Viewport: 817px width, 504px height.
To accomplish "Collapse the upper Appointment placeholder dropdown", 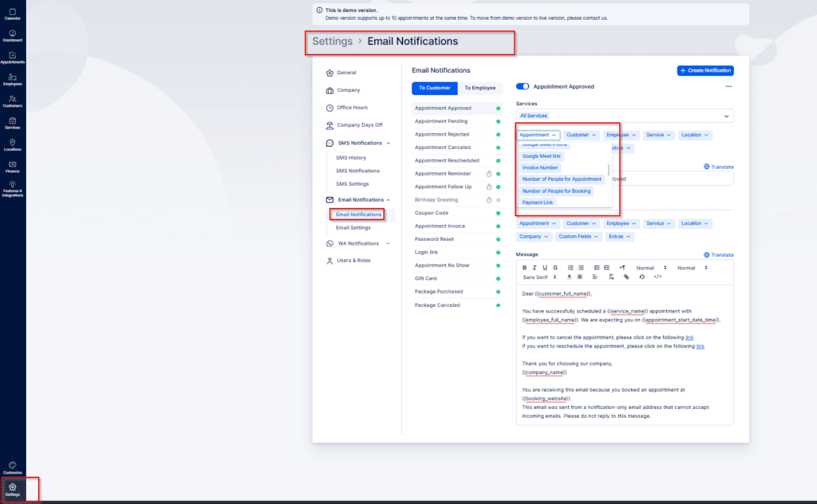I will point(539,135).
